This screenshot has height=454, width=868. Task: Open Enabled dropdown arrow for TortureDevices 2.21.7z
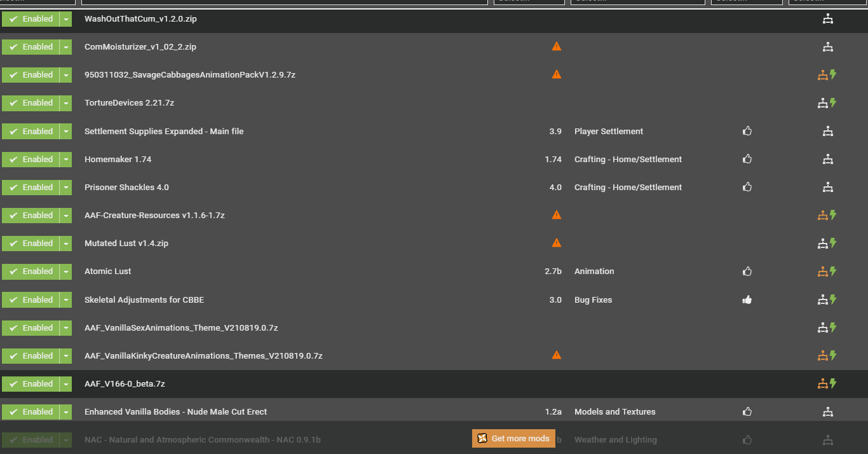[x=66, y=103]
